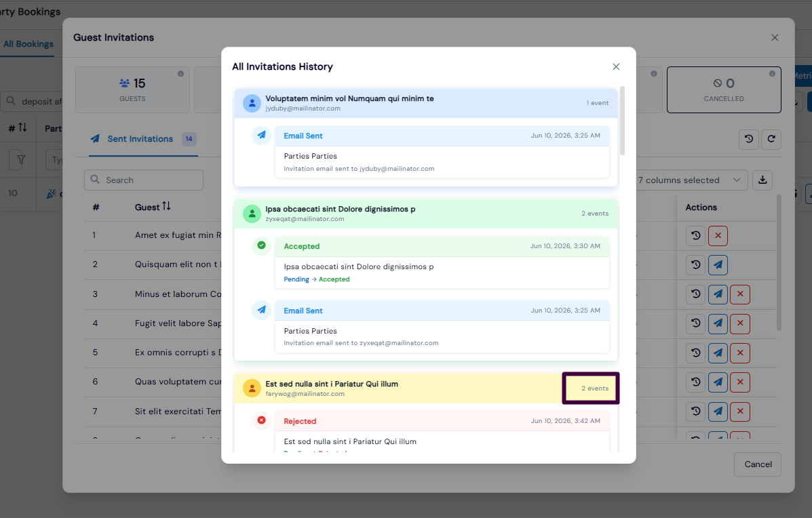Click the all invitations history toolbar icon

(x=749, y=139)
